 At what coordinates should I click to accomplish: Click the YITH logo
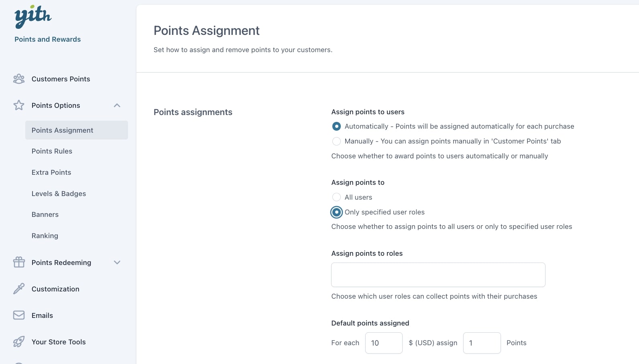(33, 17)
